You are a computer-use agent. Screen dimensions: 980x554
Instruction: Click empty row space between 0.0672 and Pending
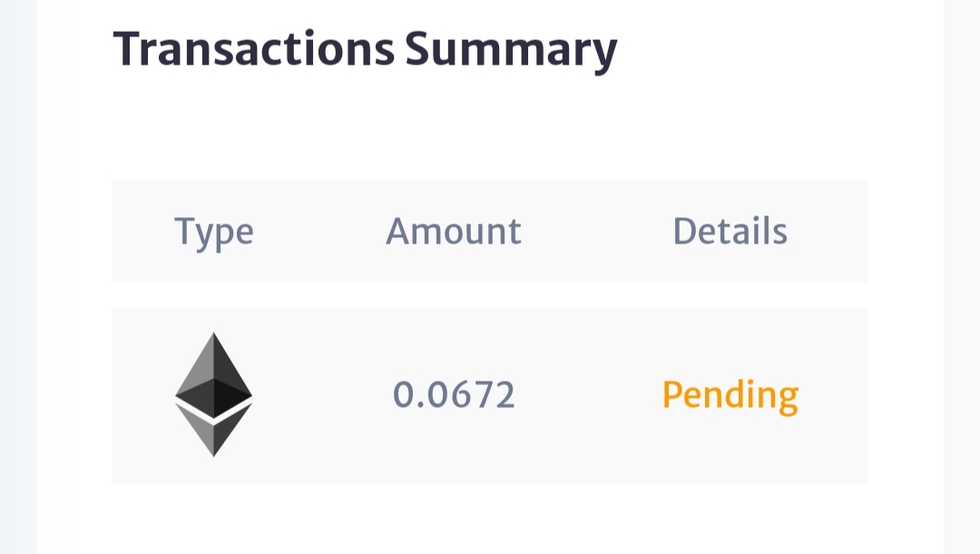click(x=590, y=395)
